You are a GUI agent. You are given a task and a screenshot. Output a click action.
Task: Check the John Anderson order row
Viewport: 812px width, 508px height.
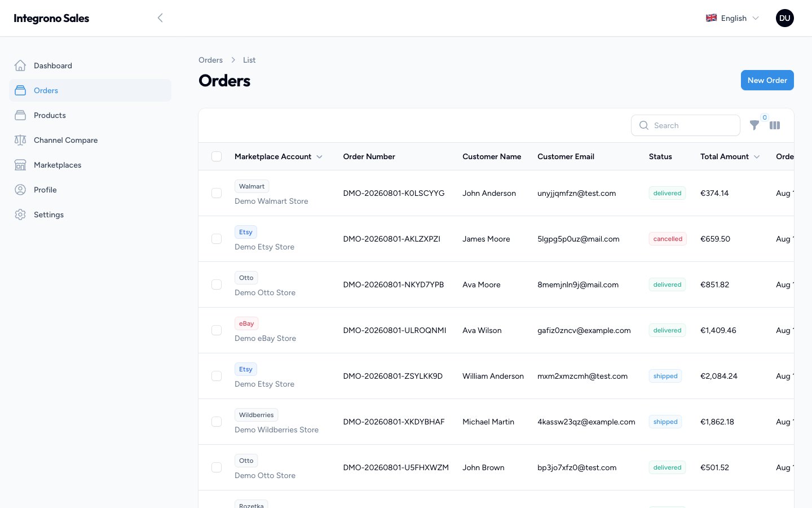(x=217, y=193)
